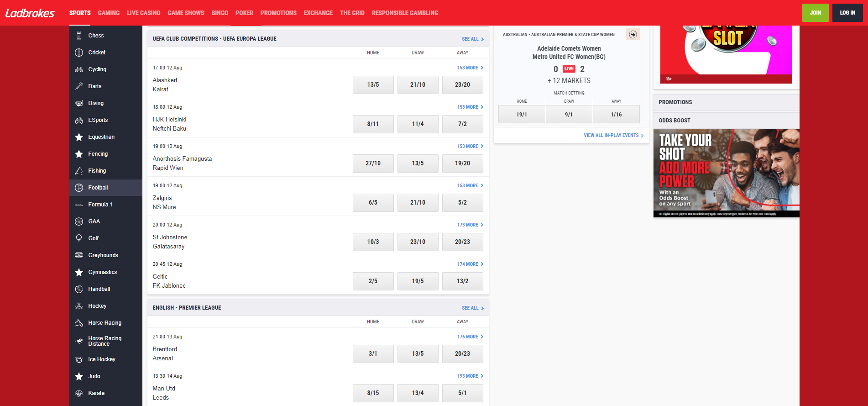Expand 176 MORE for Brentford v Arsenal

click(470, 337)
